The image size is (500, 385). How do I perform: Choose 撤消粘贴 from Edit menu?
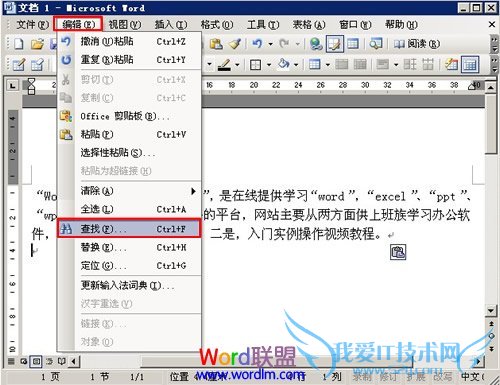[x=129, y=42]
